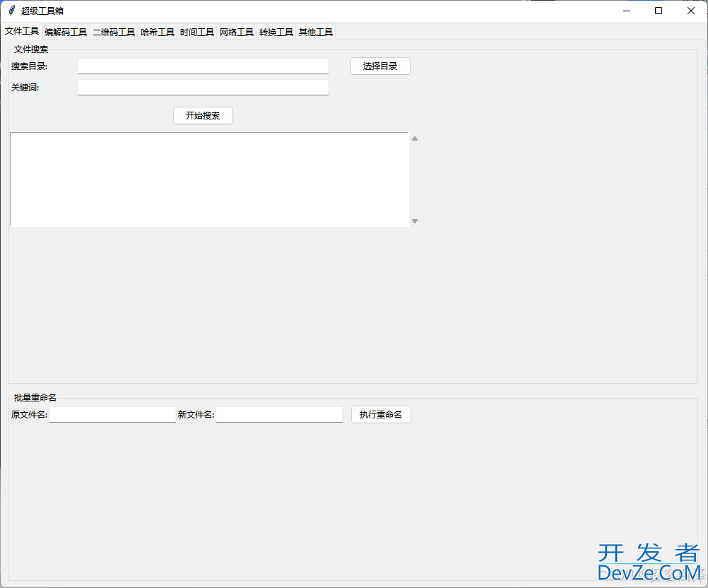
Task: Switch to the 文件工具 tab
Action: pyautogui.click(x=22, y=31)
